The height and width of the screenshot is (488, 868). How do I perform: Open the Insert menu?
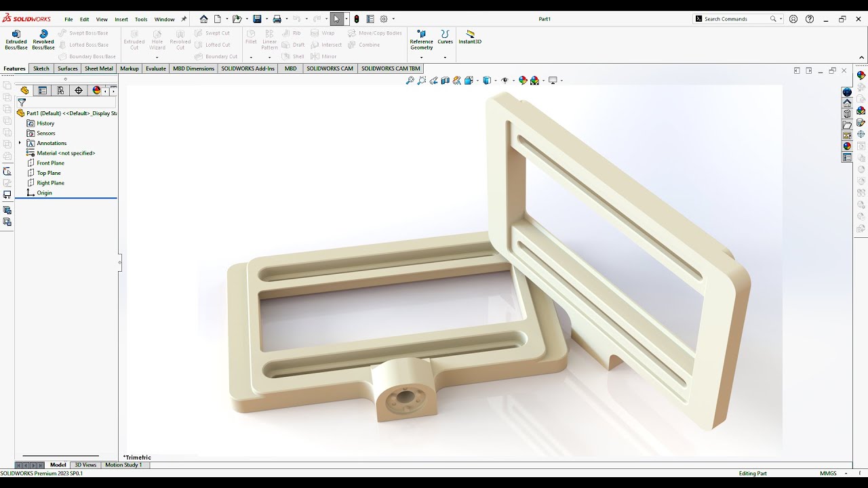pyautogui.click(x=121, y=19)
